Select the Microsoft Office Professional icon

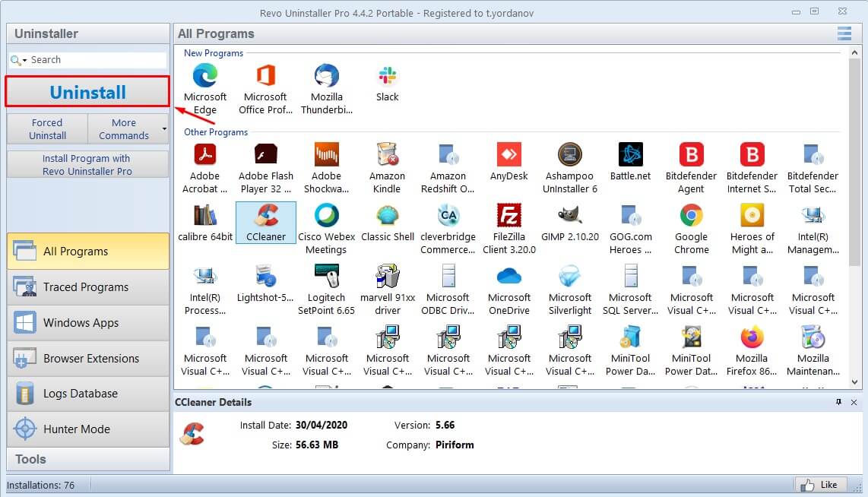(x=266, y=76)
